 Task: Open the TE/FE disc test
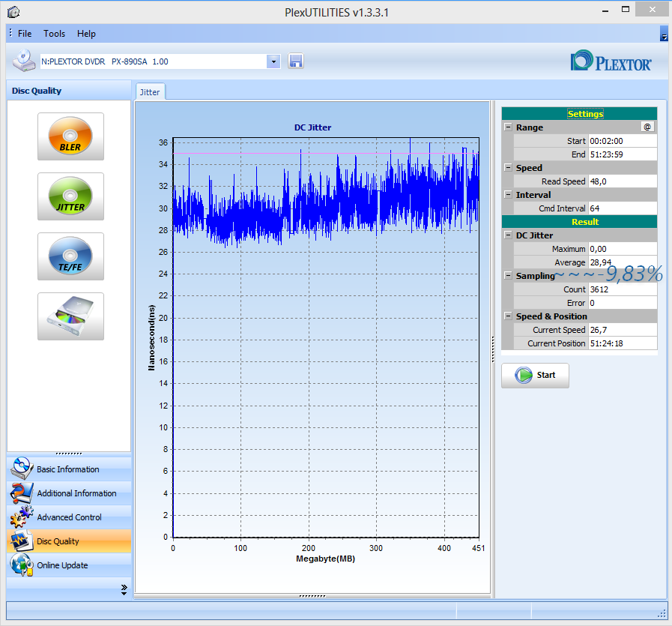(70, 256)
